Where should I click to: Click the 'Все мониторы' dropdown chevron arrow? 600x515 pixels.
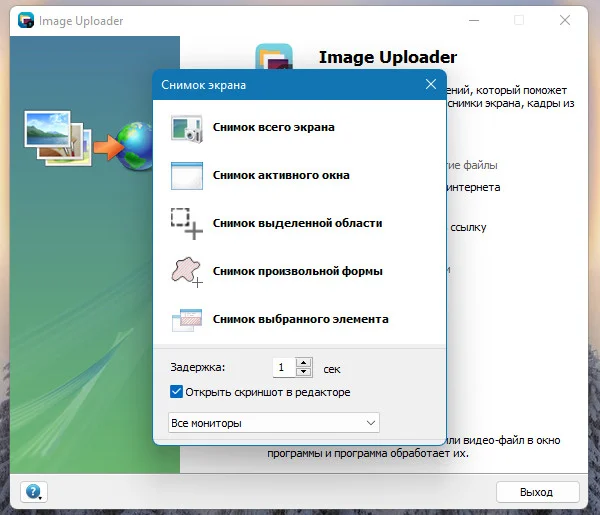coord(370,423)
